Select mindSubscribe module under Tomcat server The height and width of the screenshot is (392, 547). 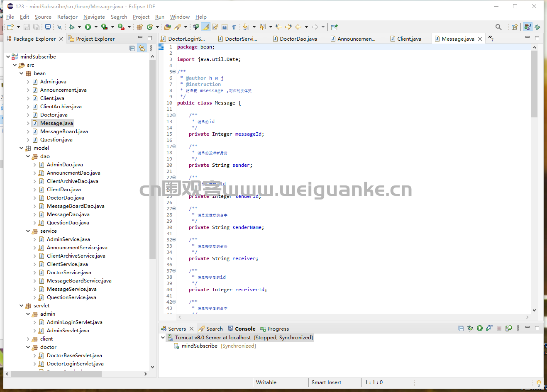[199, 346]
